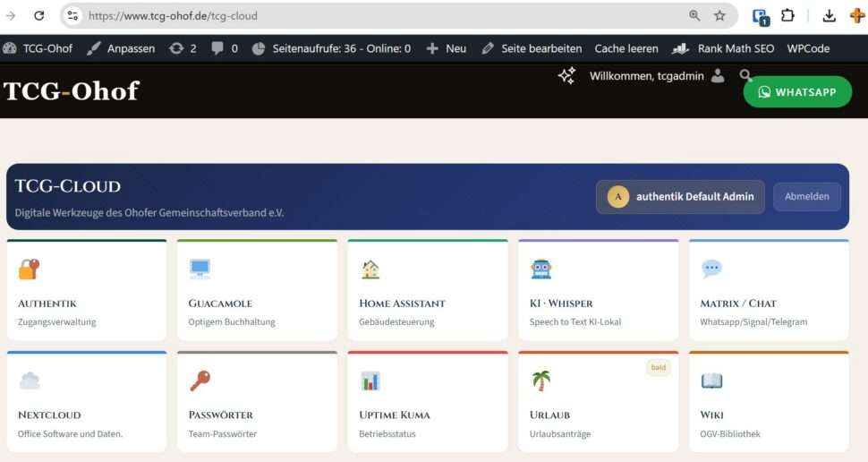Click the KI Whisper robot icon
Image resolution: width=868 pixels, height=462 pixels.
(x=540, y=269)
